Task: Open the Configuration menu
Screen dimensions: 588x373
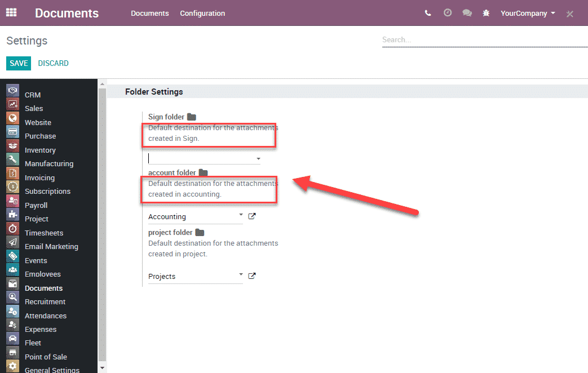Action: tap(202, 13)
